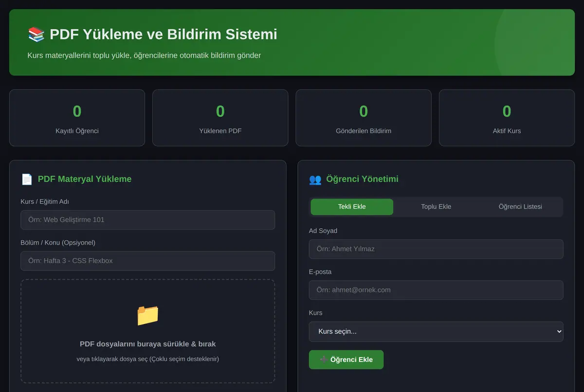Click the Yüklenen PDF stat card

(220, 118)
